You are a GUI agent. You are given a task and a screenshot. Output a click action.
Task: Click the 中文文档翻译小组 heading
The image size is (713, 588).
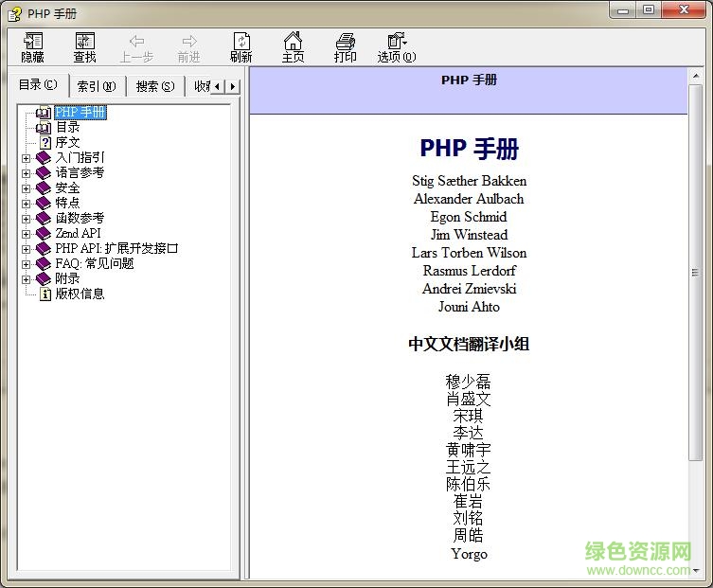[x=469, y=344]
